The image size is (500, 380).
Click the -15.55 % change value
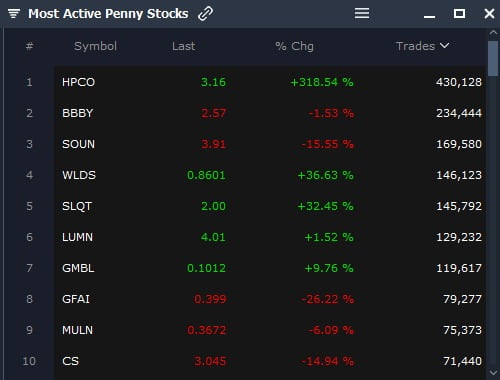[x=327, y=144]
